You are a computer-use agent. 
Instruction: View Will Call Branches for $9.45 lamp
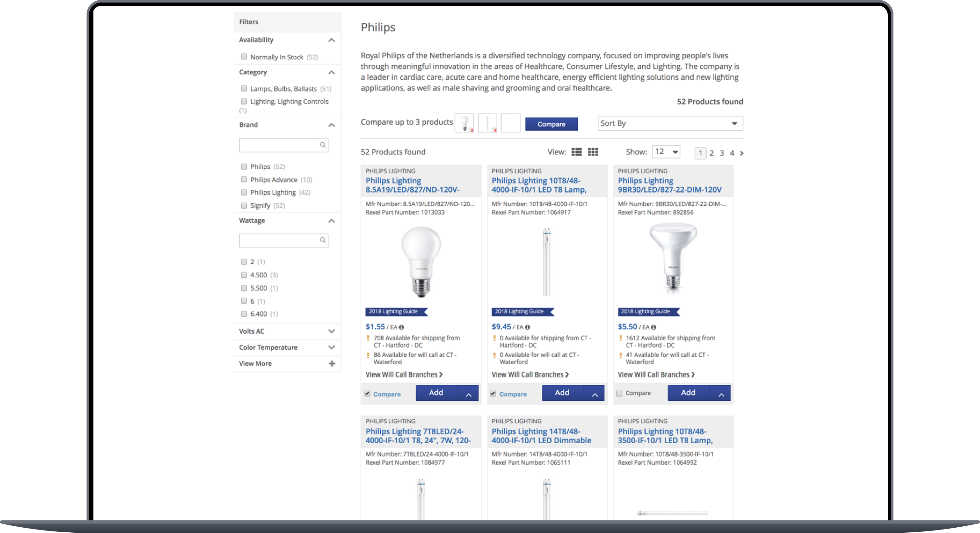pyautogui.click(x=530, y=374)
